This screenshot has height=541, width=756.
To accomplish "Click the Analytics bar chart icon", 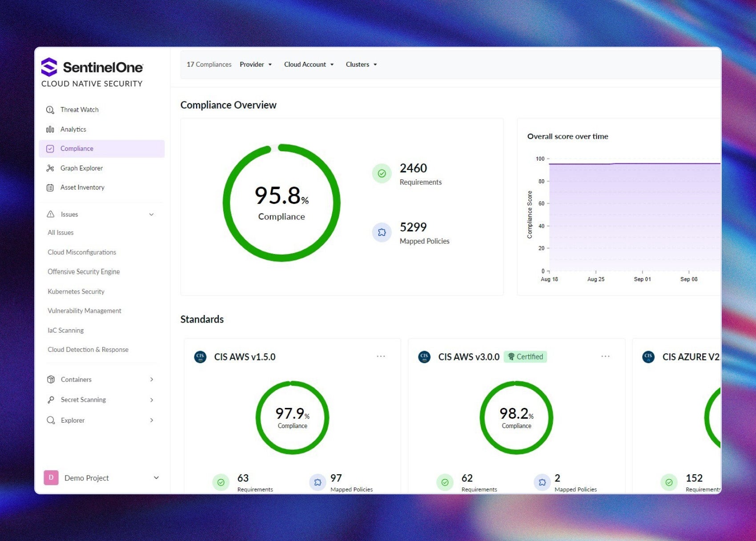I will [x=50, y=129].
